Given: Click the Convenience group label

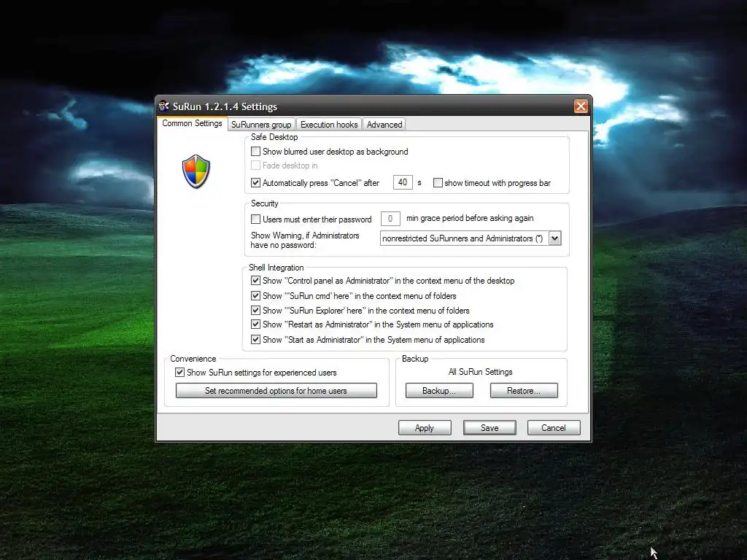Looking at the screenshot, I should click(x=193, y=359).
